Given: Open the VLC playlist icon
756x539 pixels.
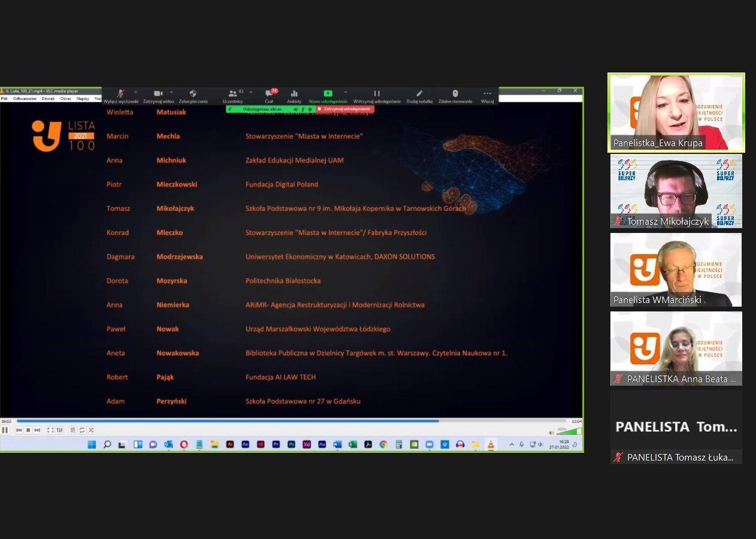Looking at the screenshot, I should click(72, 430).
